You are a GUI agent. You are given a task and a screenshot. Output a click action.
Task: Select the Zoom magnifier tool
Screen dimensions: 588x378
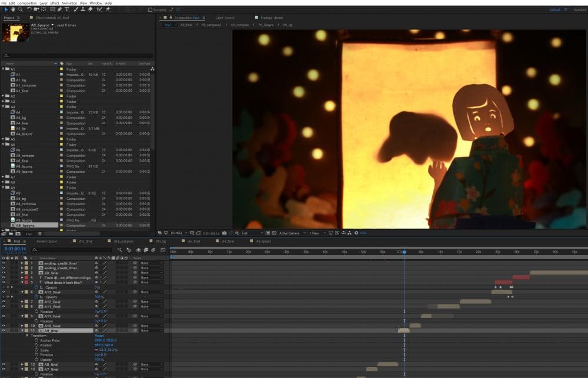(20, 9)
